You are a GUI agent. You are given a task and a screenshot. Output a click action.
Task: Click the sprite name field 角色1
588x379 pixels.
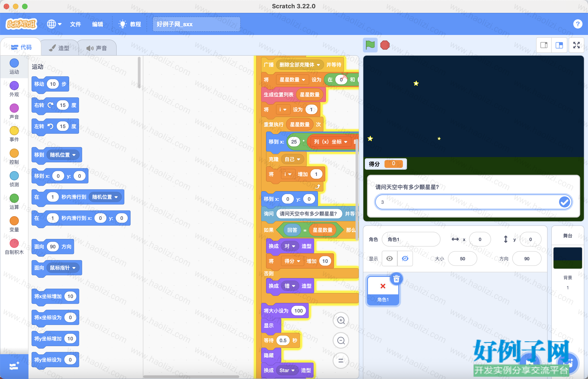click(411, 239)
